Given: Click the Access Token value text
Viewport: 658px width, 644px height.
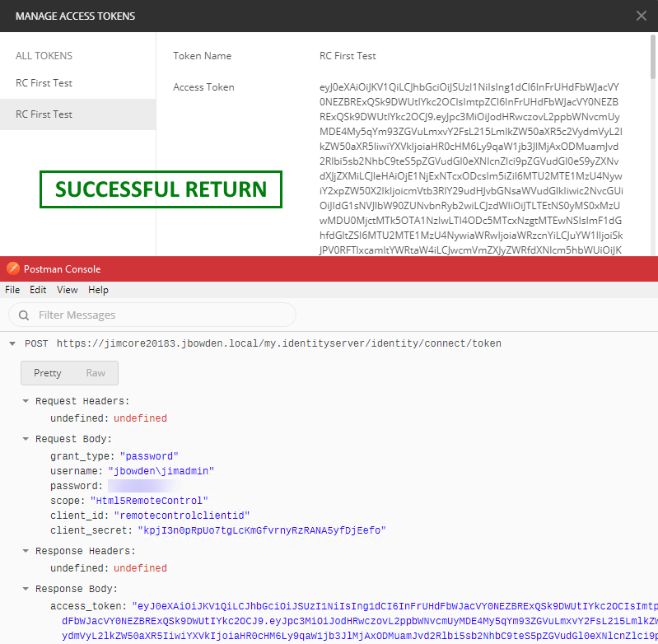Looking at the screenshot, I should 471,165.
